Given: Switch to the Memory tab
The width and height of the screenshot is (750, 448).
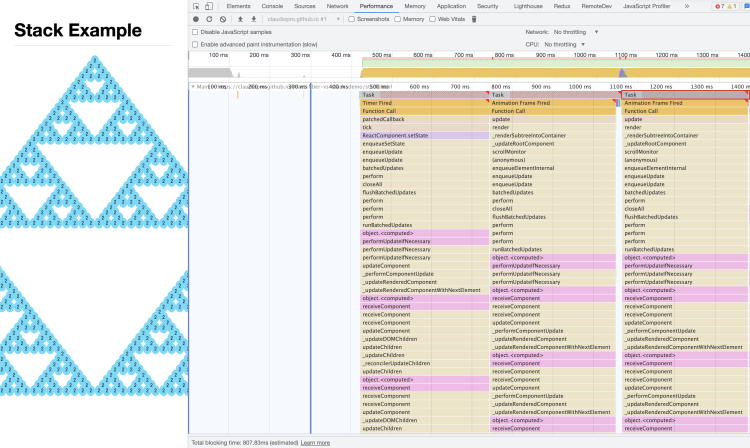Looking at the screenshot, I should [415, 6].
